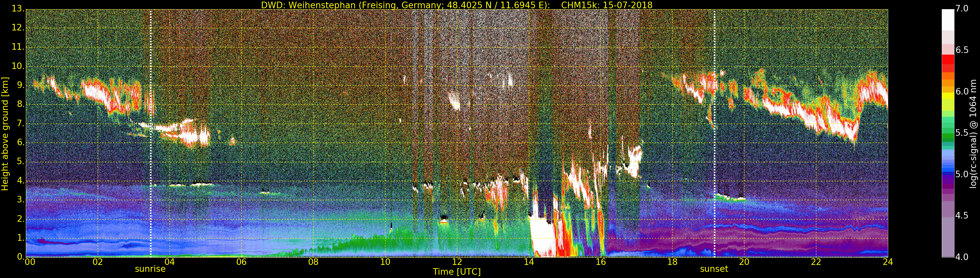Click the x-axis tick label '02'
Image resolution: width=980 pixels, height=278 pixels.
tap(98, 262)
